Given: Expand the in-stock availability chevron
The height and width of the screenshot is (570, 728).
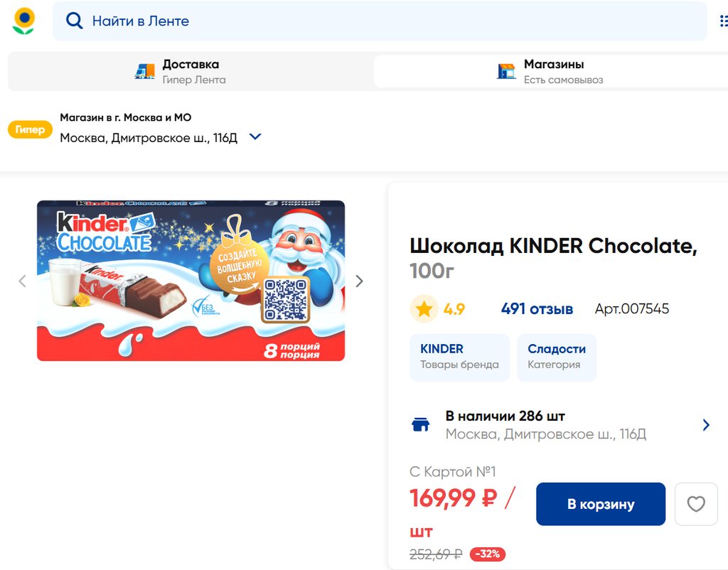Looking at the screenshot, I should [x=705, y=425].
